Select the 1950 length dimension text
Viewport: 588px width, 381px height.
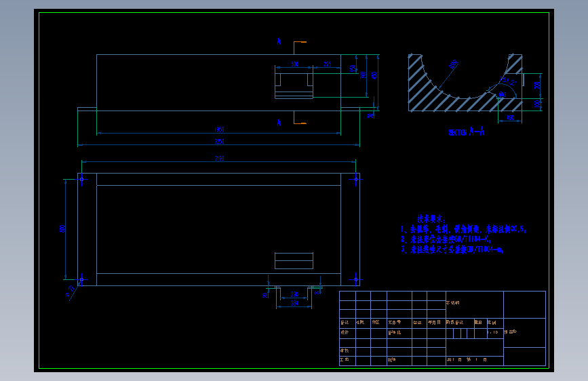tap(219, 129)
